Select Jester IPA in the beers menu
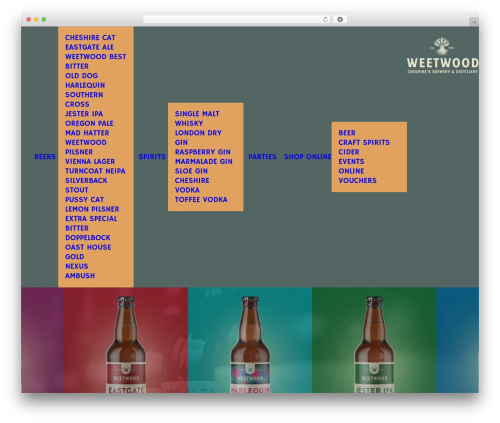Image resolution: width=500 pixels, height=423 pixels. 84,114
